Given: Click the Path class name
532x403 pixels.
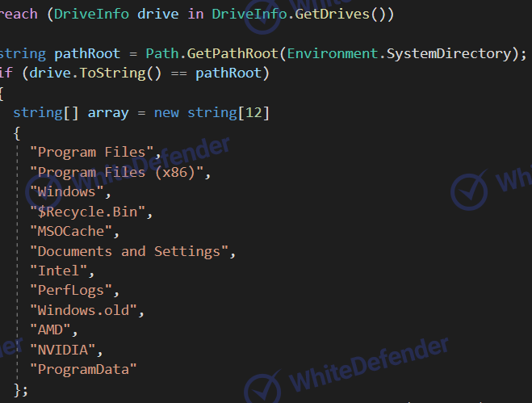Looking at the screenshot, I should click(x=161, y=53).
